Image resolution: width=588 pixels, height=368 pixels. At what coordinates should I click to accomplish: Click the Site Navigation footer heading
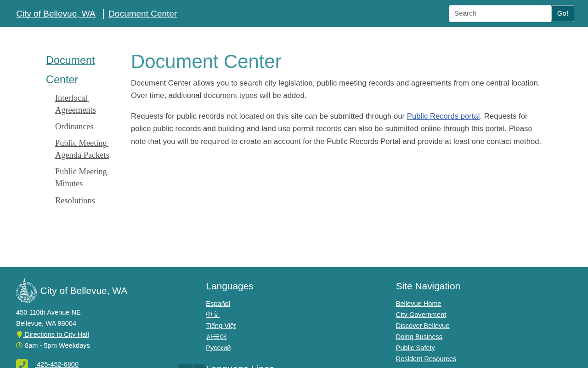tap(428, 286)
